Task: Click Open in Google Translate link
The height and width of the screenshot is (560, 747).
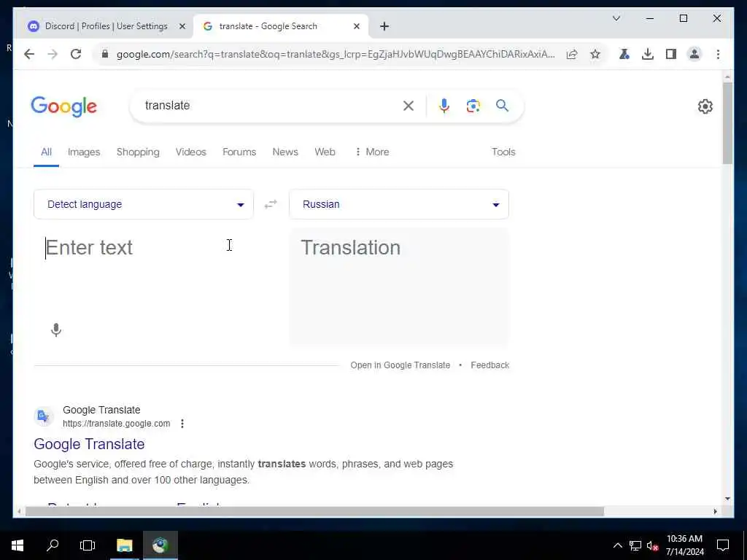Action: click(400, 365)
